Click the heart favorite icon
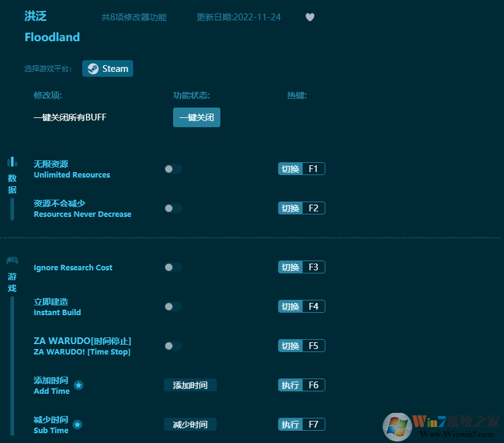 310,17
